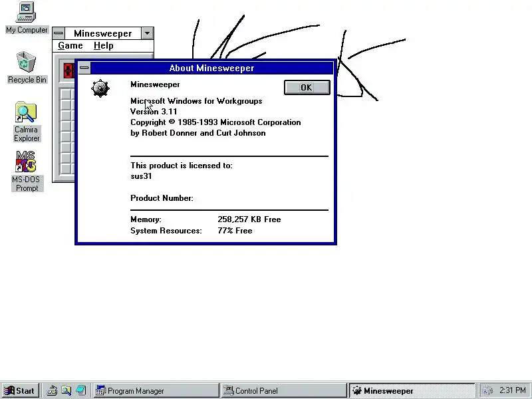Click the 2:31 PM taskbar clock
532x399 pixels.
coord(513,390)
